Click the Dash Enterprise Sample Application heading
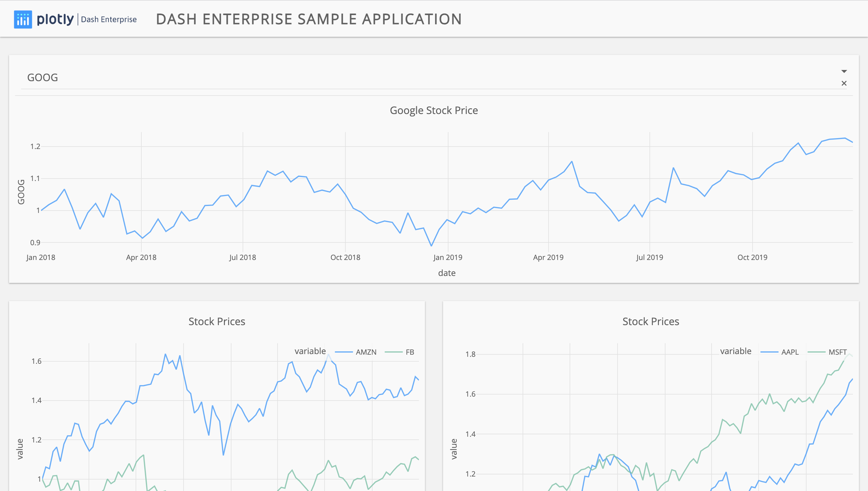The height and width of the screenshot is (491, 868). (309, 19)
